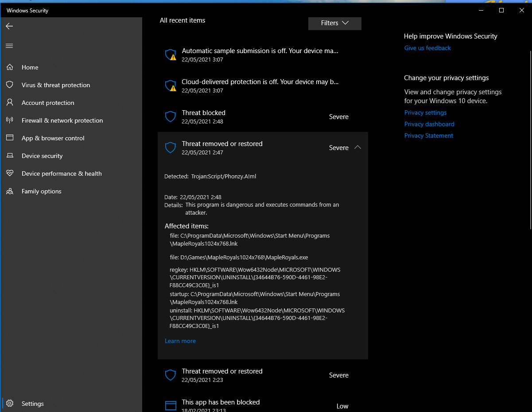Expand Cloud-delivered protection is off notification
The image size is (532, 412).
coord(260,86)
